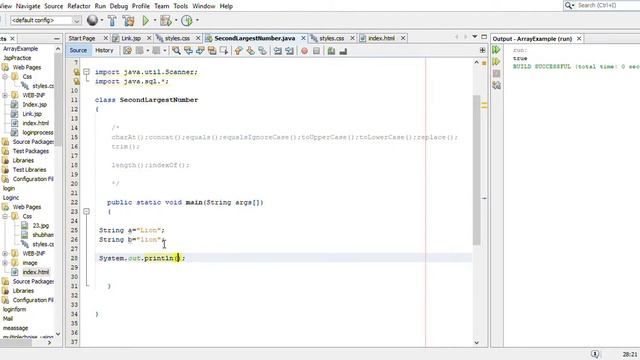
Task: Click Re-run green arrow in Output panel
Action: click(x=496, y=50)
